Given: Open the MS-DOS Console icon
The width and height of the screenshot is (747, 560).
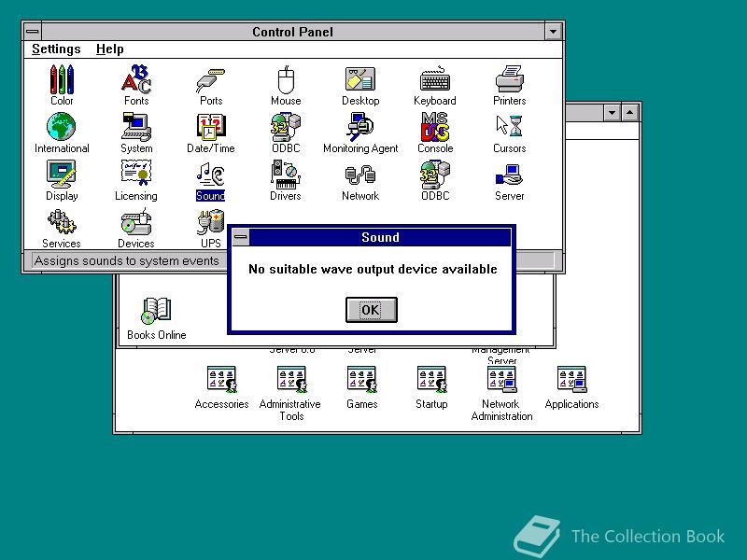Looking at the screenshot, I should (435, 133).
